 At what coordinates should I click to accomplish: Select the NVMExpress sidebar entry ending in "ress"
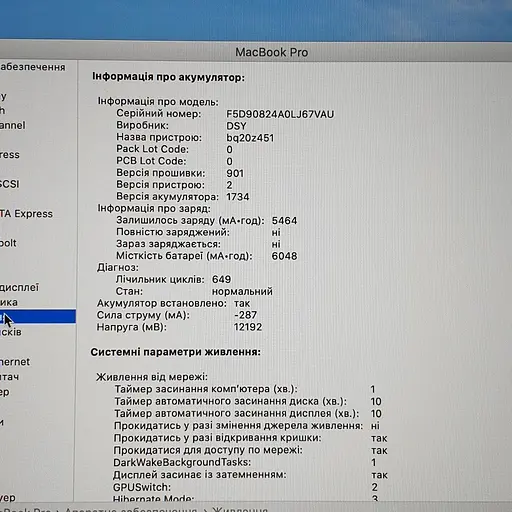(10, 155)
